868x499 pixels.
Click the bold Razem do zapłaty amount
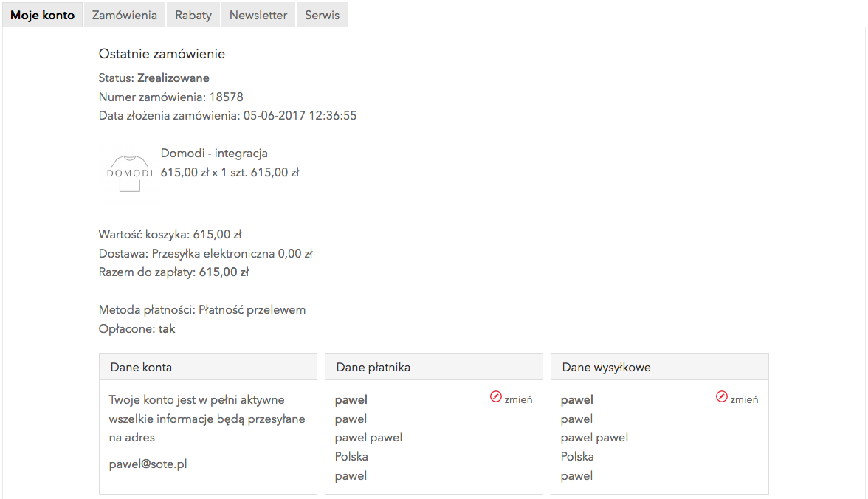coord(224,272)
